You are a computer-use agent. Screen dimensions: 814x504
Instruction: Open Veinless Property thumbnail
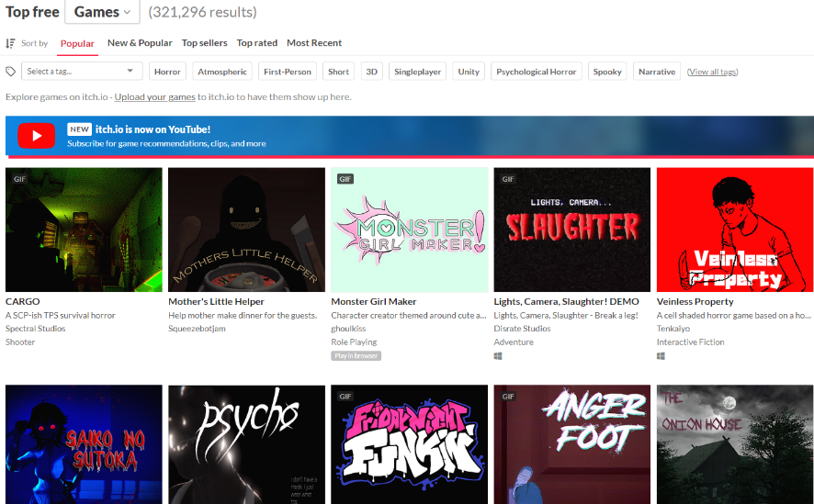[x=735, y=230]
